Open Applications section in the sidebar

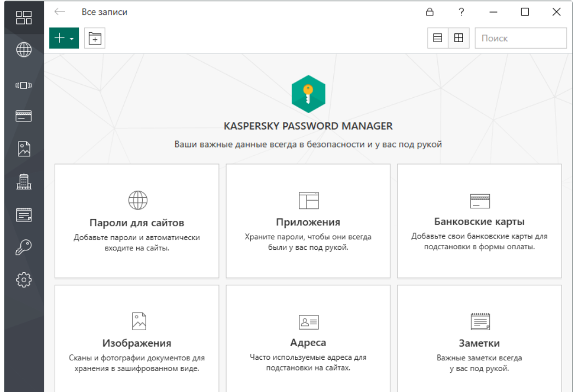(24, 85)
